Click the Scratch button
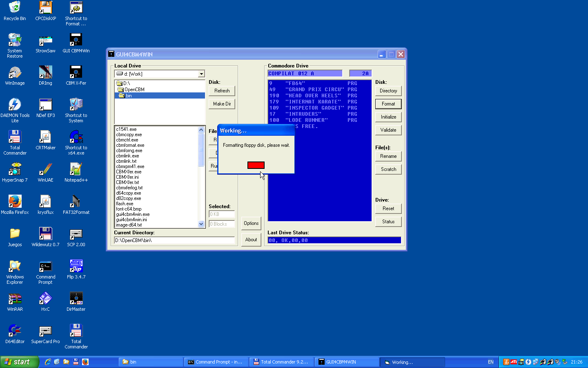 coord(388,169)
